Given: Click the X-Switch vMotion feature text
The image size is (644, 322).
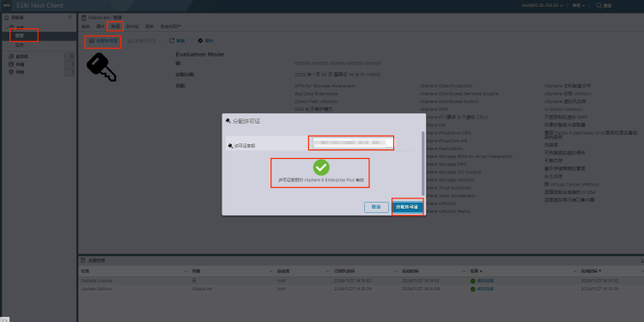Looking at the screenshot, I should click(563, 109).
